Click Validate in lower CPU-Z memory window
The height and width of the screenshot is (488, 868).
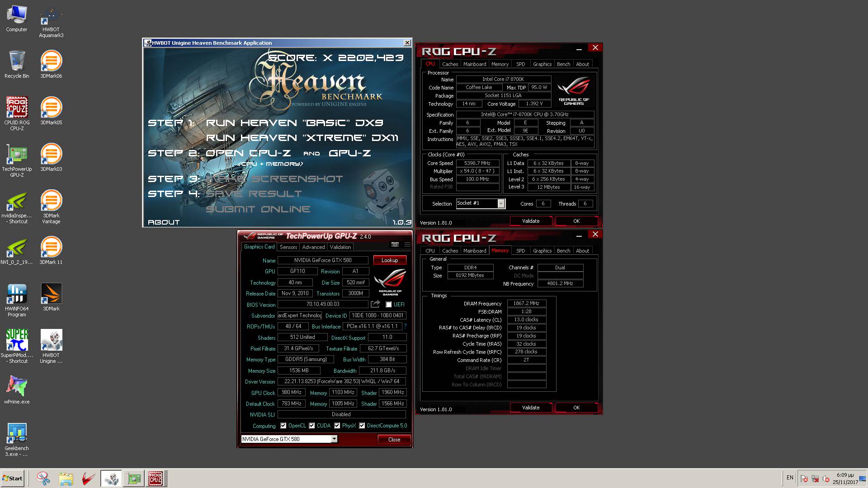click(531, 408)
